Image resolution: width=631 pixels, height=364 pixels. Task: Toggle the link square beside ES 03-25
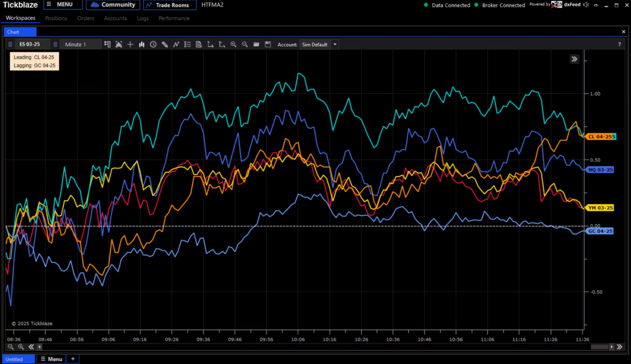10,44
